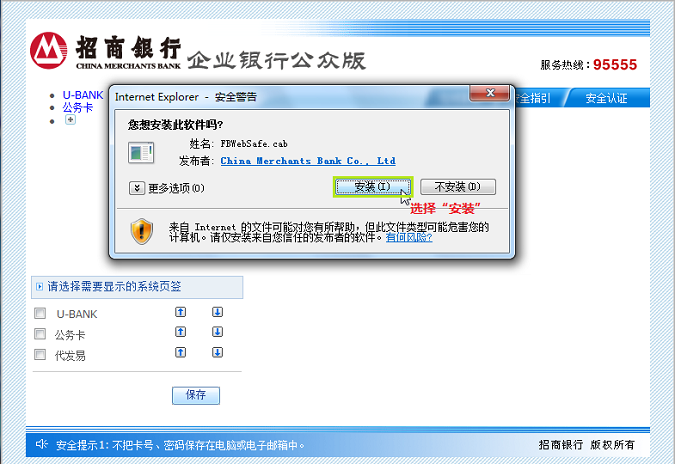The height and width of the screenshot is (464, 675).
Task: Click the Save (保存) button
Action: [196, 395]
